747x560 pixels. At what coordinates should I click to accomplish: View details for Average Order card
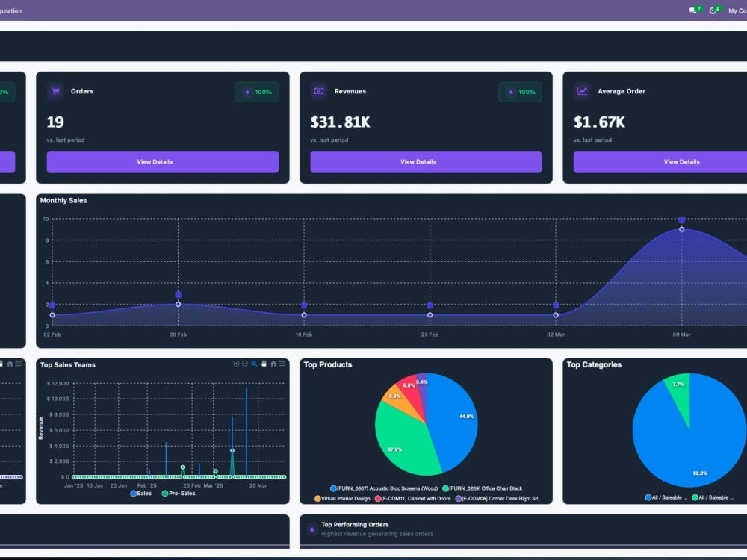660,162
